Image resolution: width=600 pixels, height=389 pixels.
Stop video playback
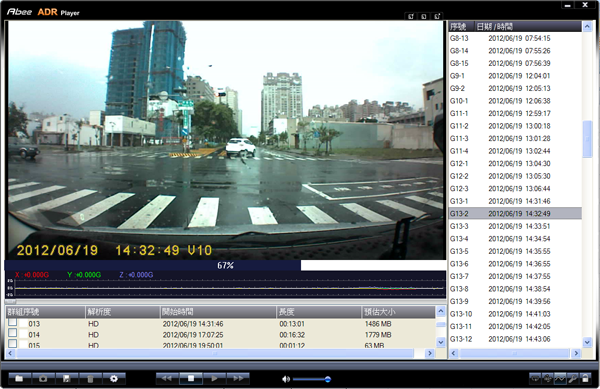[191, 379]
